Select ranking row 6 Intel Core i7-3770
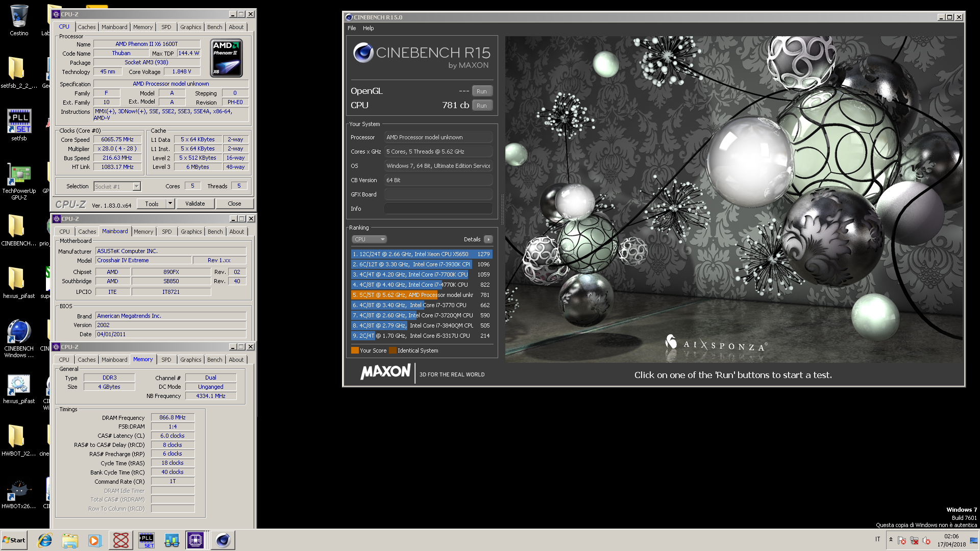The image size is (980, 551). pyautogui.click(x=421, y=305)
